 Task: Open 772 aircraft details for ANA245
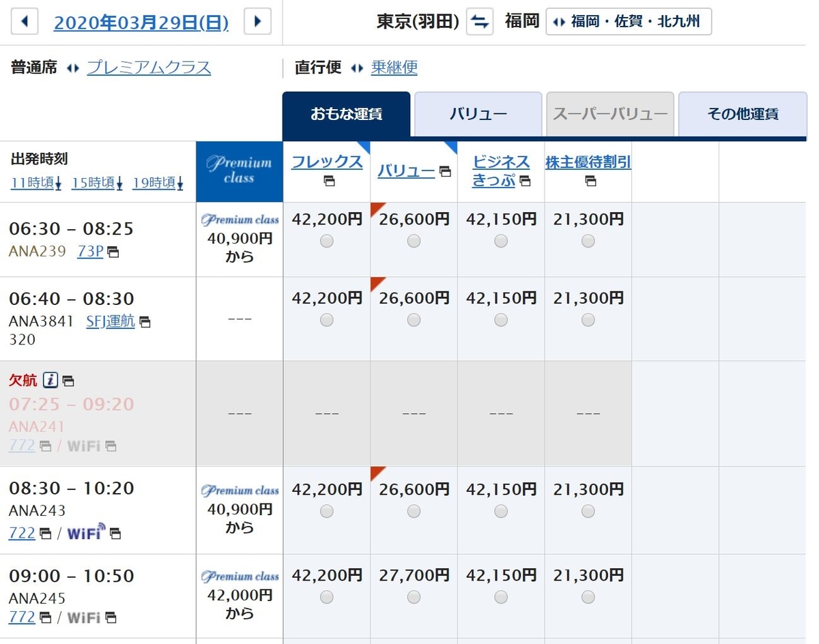coord(22,617)
